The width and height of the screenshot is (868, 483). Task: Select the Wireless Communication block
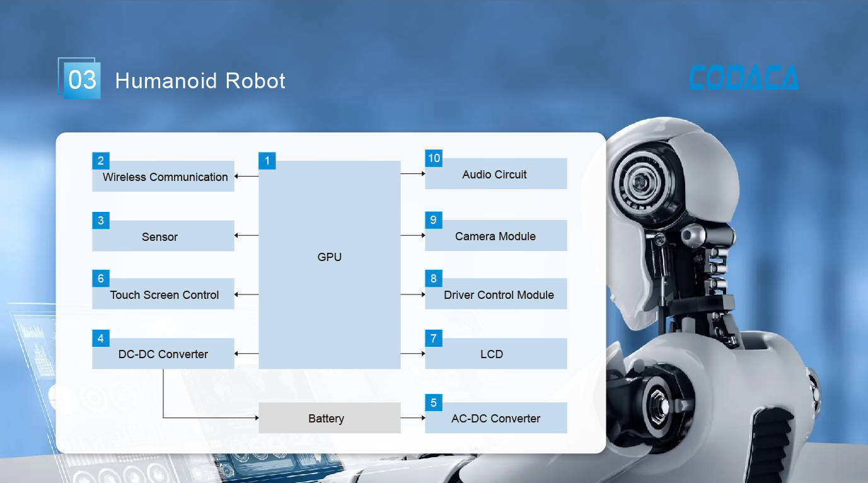(x=164, y=177)
